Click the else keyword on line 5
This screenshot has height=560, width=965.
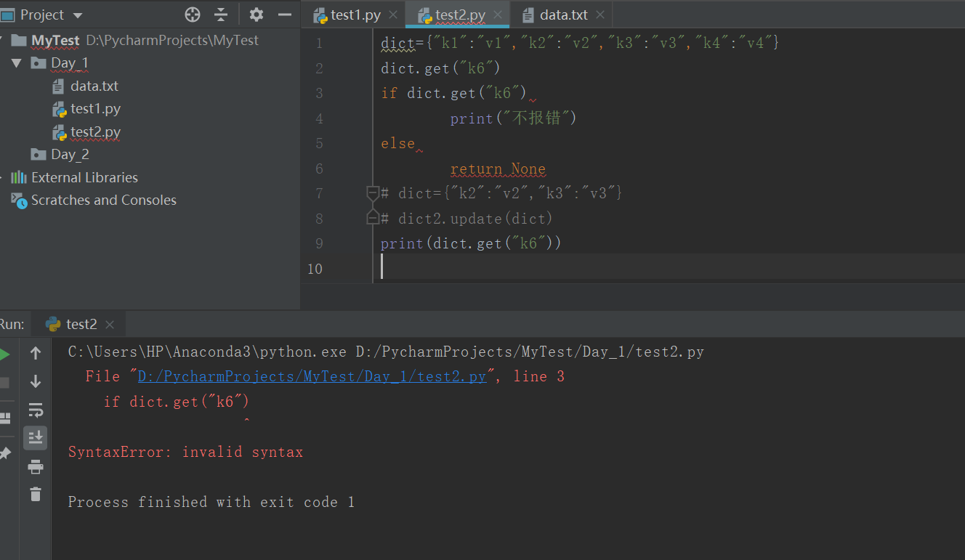[397, 143]
